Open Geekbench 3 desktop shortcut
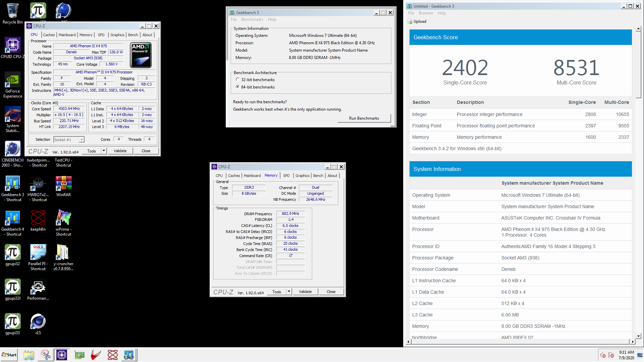The width and height of the screenshot is (644, 362). [13, 189]
